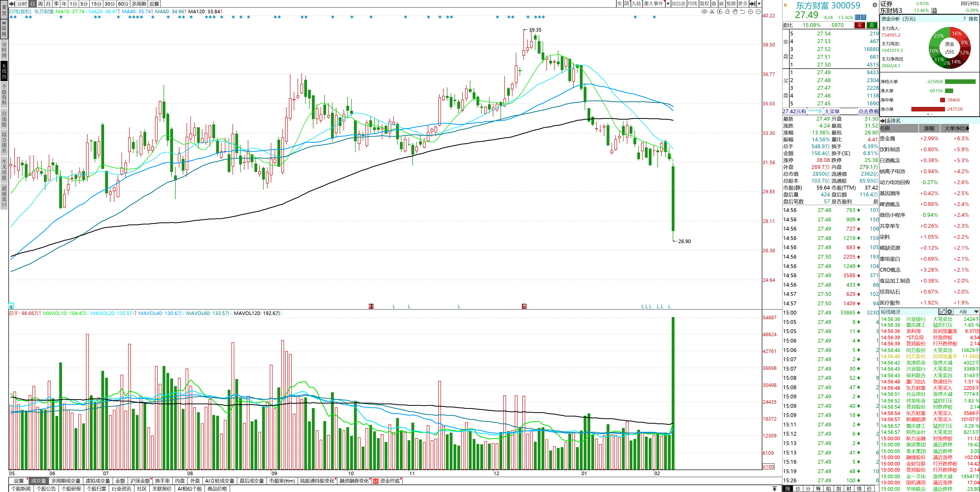Viewport: 980px width, 492px height.
Task: Select the 换手率 indicator tab
Action: [163, 481]
